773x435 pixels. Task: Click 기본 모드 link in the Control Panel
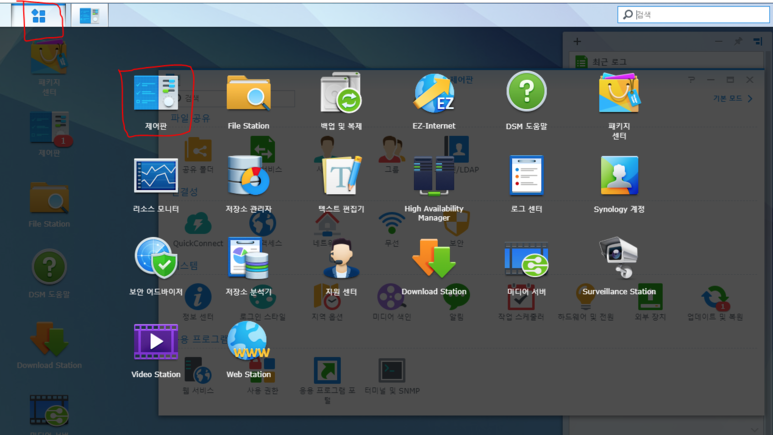click(x=732, y=99)
